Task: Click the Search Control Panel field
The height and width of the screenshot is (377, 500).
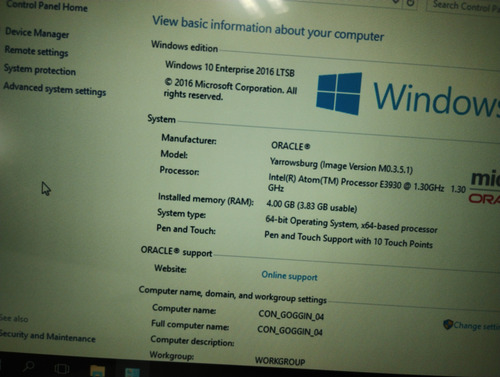Action: coord(463,6)
